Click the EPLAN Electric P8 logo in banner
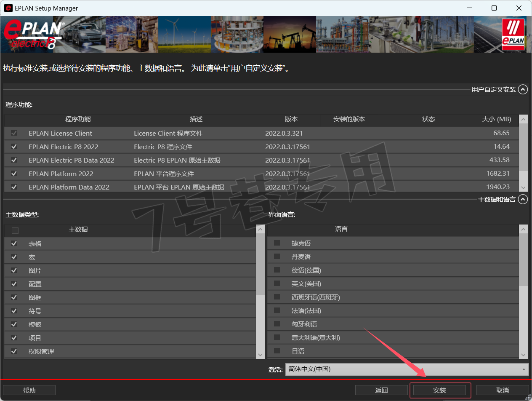532x401 pixels. click(x=34, y=35)
